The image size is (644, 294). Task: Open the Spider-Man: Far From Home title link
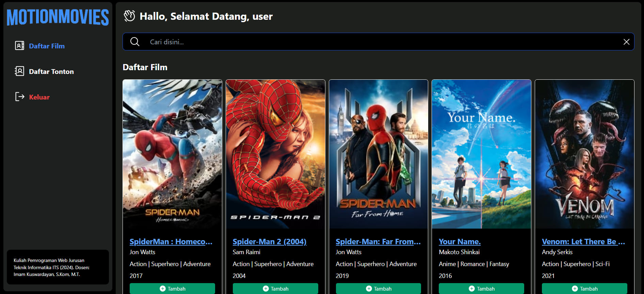click(378, 242)
